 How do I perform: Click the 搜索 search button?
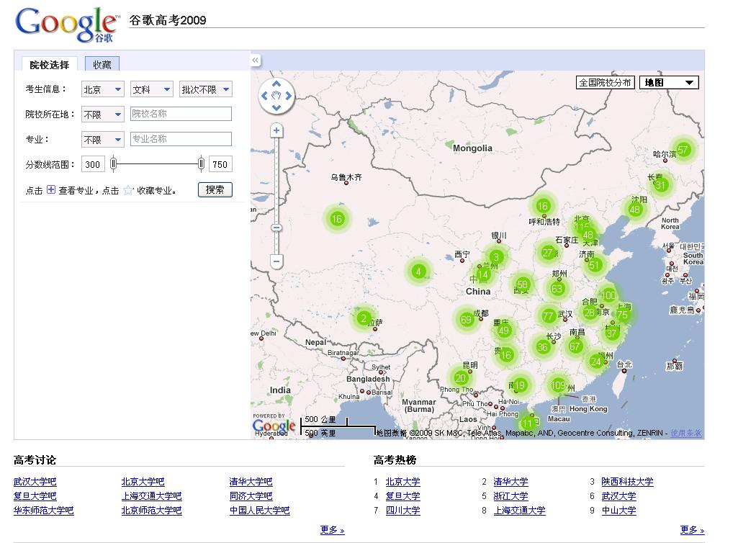(215, 190)
